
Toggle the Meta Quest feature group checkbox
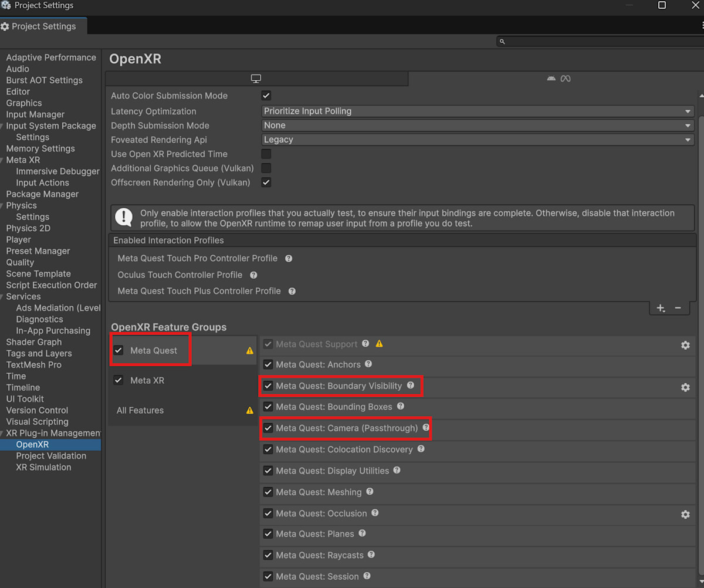point(119,350)
